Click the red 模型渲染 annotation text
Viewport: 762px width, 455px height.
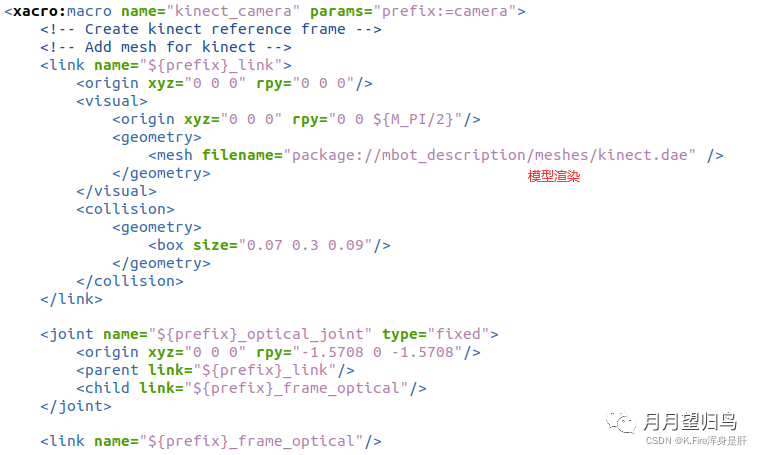[554, 176]
